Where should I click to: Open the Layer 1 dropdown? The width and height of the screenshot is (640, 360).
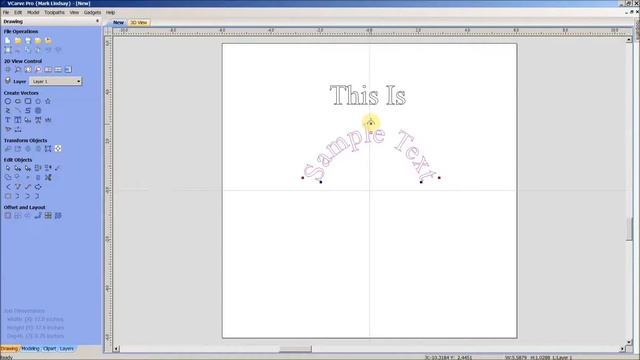(56, 81)
